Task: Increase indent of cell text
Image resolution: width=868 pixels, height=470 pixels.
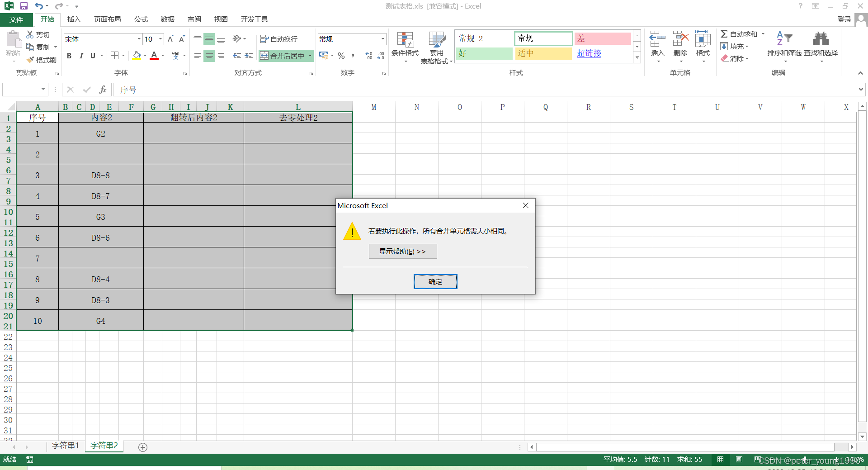Action: [249, 56]
